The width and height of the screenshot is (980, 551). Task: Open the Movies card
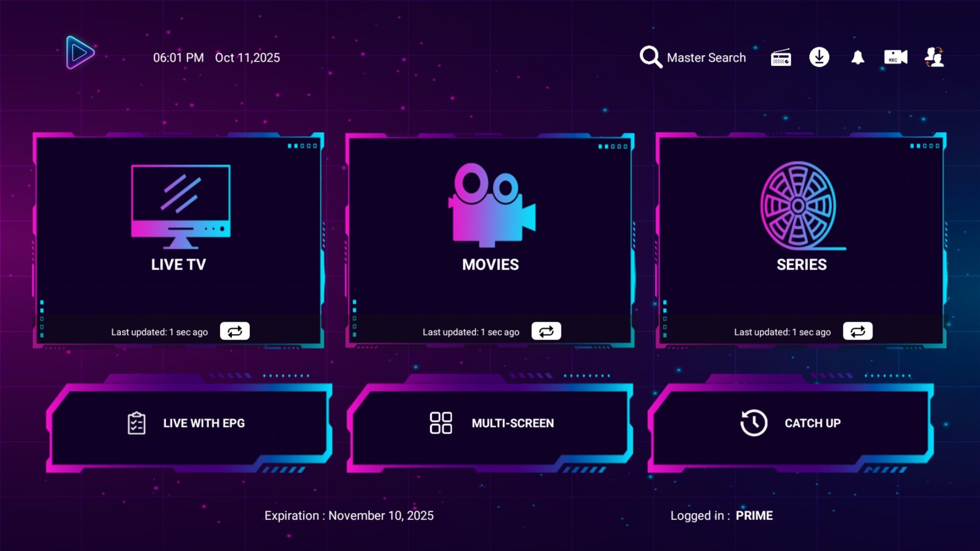click(x=490, y=240)
